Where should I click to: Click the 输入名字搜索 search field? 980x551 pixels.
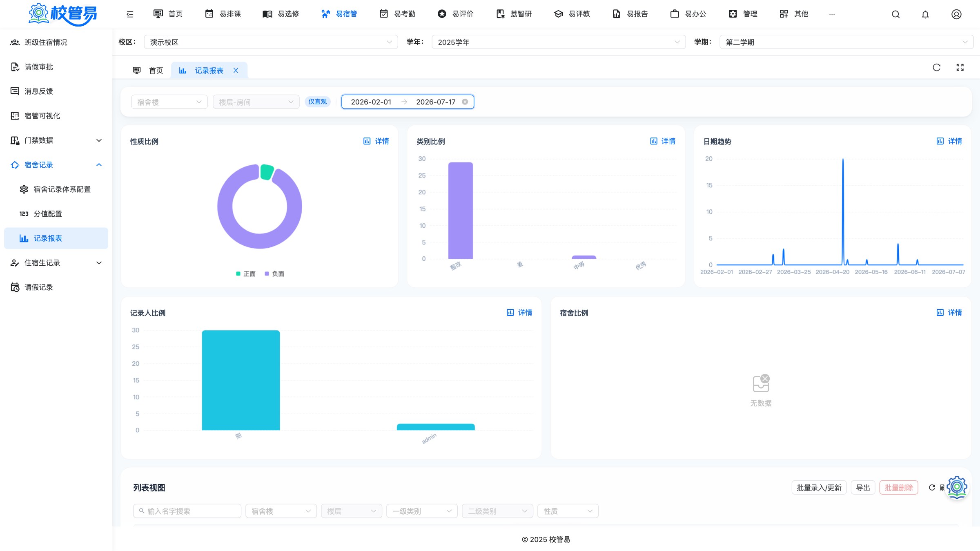click(187, 511)
